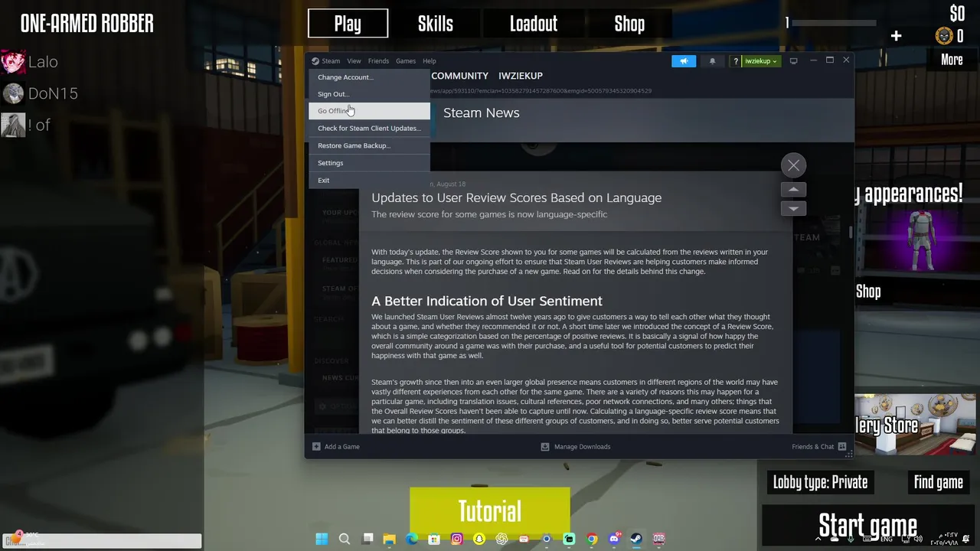980x551 pixels.
Task: Select the game's Loadout tab
Action: (x=534, y=24)
